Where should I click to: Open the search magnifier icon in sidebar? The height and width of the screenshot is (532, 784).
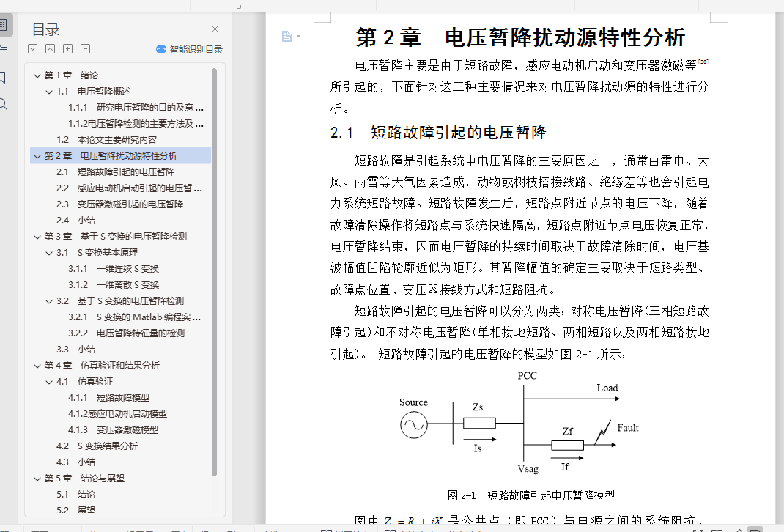point(3,104)
